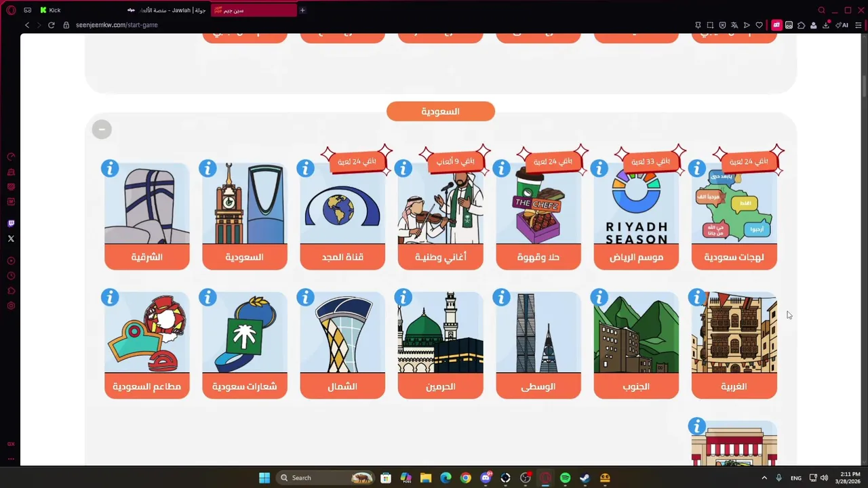868x488 pixels.
Task: Open Steam from taskbar
Action: (585, 478)
